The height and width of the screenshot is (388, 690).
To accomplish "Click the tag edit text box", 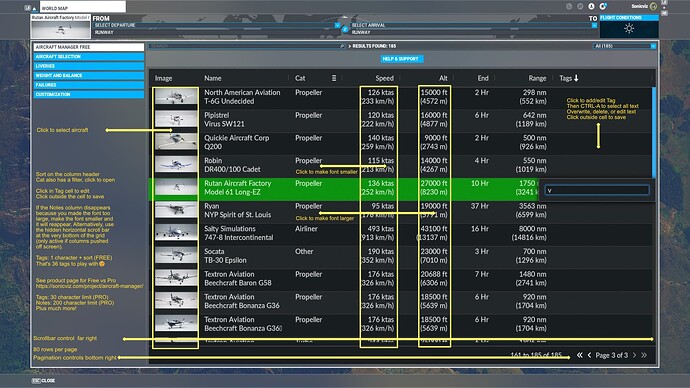I will point(597,190).
